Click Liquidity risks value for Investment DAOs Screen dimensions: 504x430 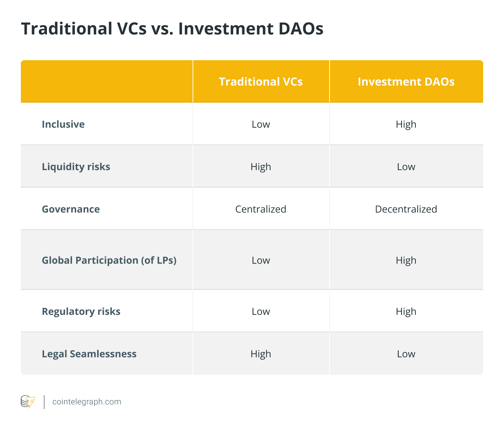406,167
